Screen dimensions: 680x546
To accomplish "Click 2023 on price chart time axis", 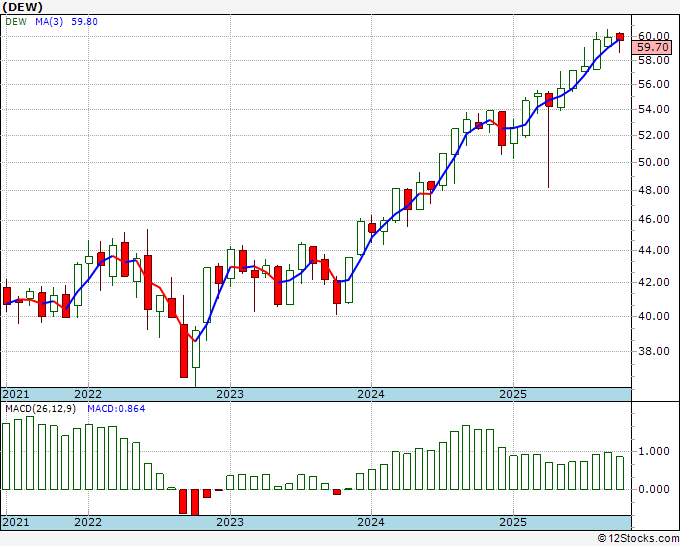I will [230, 394].
